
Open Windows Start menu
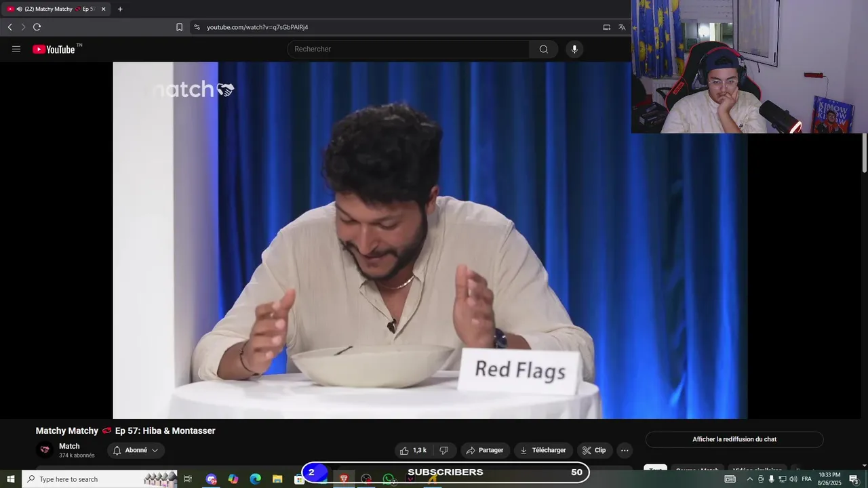coord(11,479)
